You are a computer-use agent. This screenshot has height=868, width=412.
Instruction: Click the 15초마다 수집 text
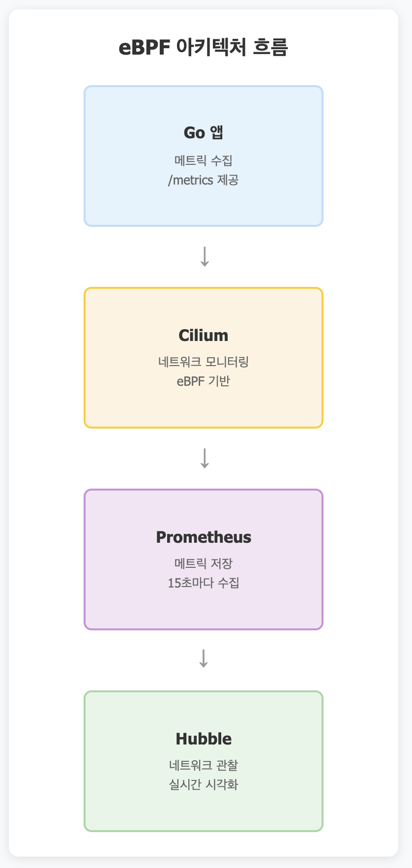click(204, 583)
